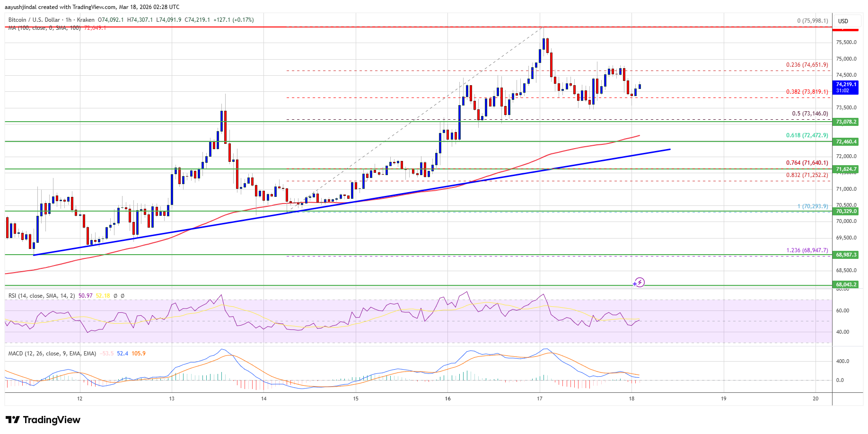Click the yellow RSI SMA value 52.18
Image resolution: width=868 pixels, height=434 pixels.
click(103, 296)
